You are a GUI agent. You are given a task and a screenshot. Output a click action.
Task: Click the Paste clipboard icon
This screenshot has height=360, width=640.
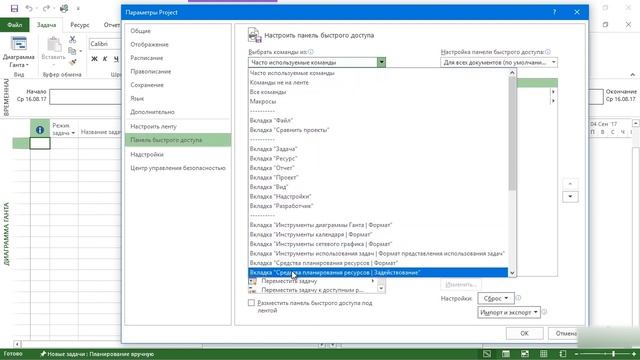54,44
